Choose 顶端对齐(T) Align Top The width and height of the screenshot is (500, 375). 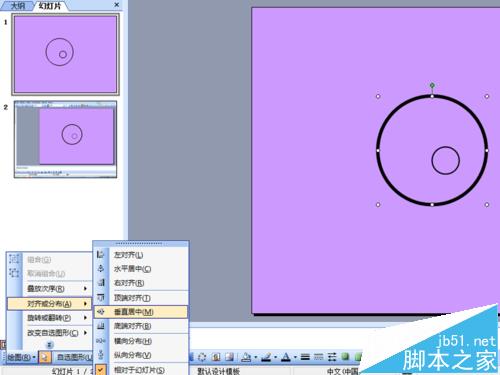tap(141, 298)
